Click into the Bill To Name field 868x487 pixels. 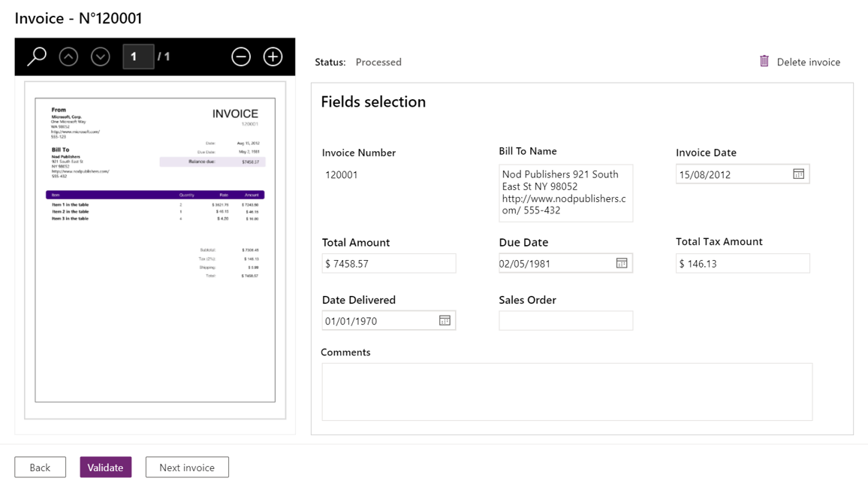pyautogui.click(x=565, y=193)
